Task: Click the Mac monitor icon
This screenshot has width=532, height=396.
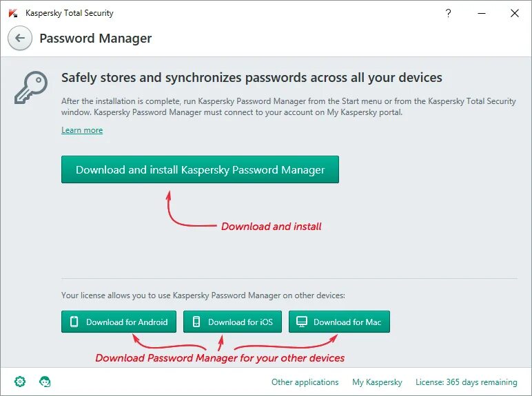Action: (x=302, y=322)
